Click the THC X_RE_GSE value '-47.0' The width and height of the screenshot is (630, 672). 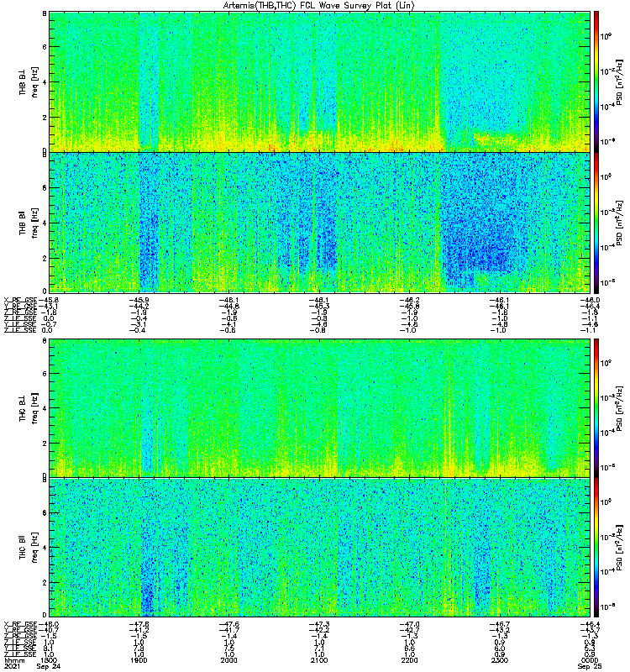[409, 624]
